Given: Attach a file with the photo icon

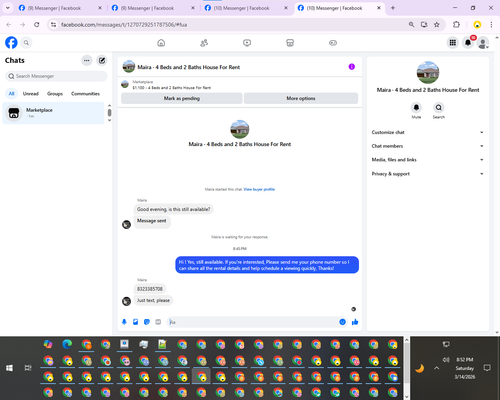Looking at the screenshot, I should [136, 322].
